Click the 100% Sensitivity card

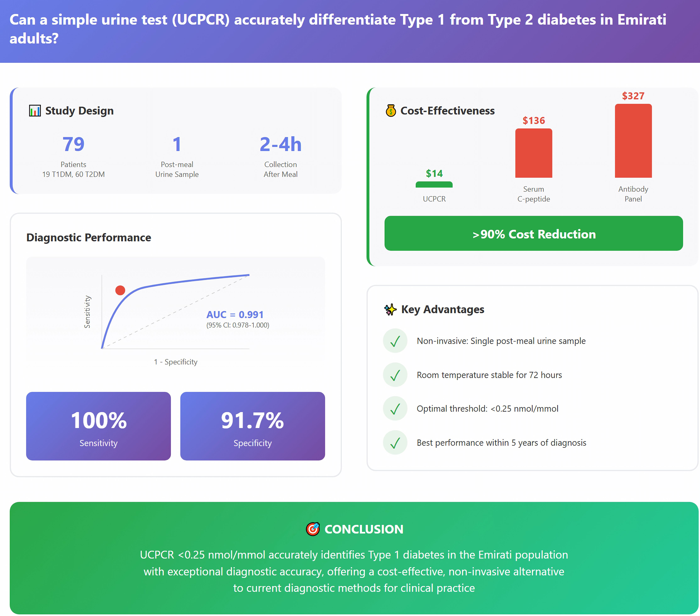(98, 426)
